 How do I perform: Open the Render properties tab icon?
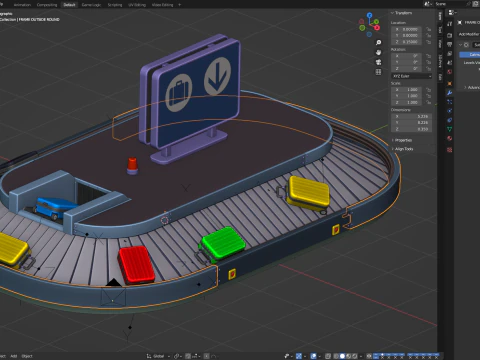point(450,35)
